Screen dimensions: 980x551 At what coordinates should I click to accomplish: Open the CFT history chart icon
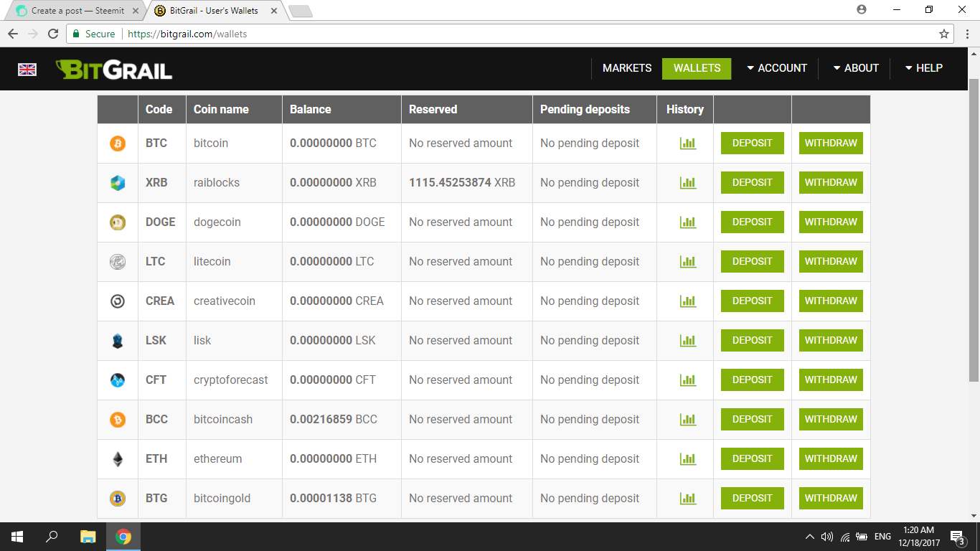point(688,380)
